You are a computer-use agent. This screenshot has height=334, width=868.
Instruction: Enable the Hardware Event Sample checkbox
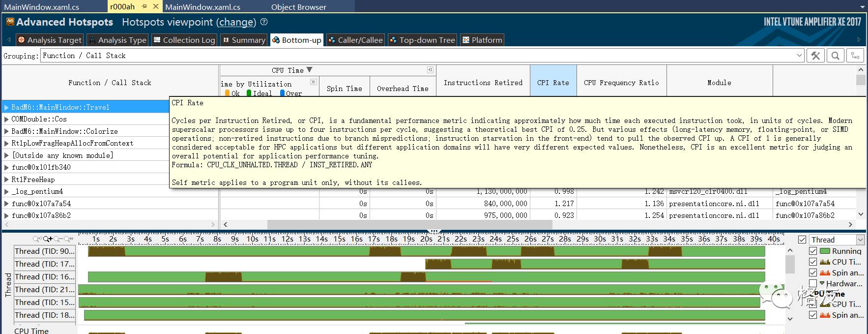(813, 283)
